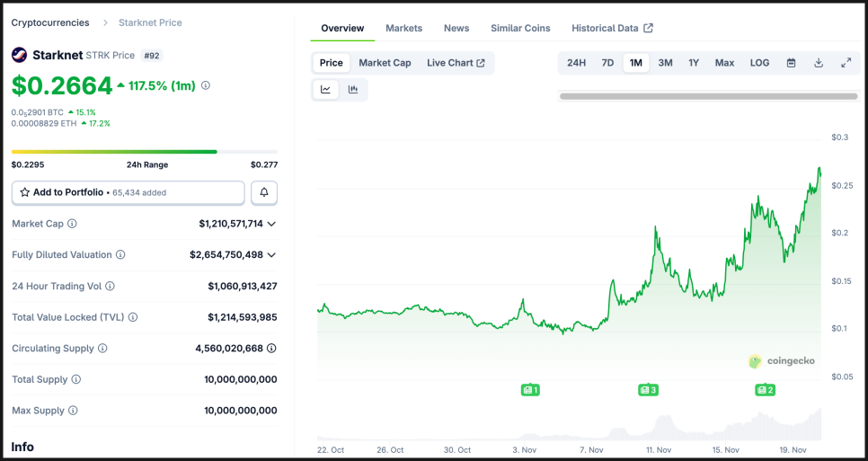Open the calendar date range picker
The width and height of the screenshot is (868, 461).
791,63
